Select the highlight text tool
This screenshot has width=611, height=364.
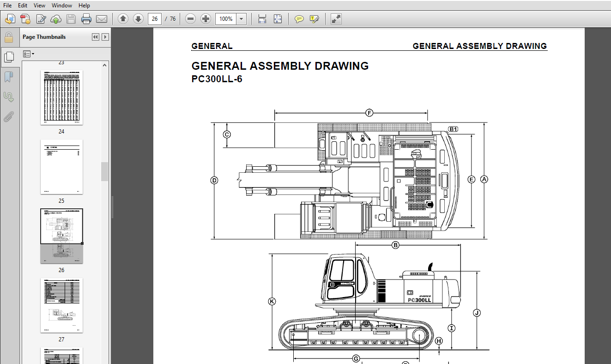(x=315, y=19)
